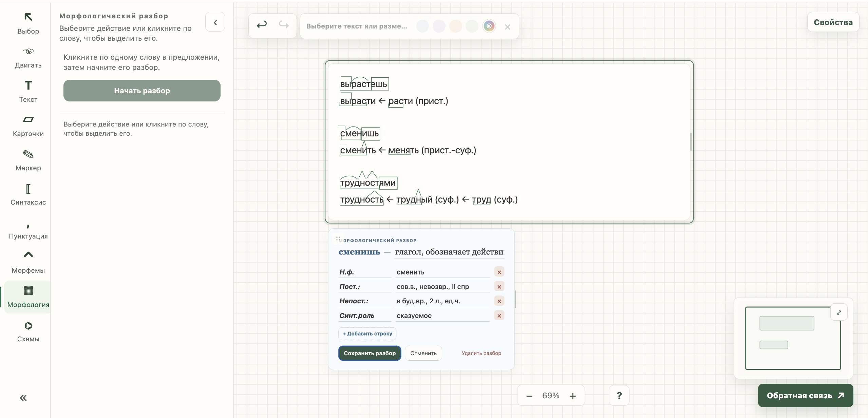Pick the light purple color swatch
The image size is (868, 418).
439,26
